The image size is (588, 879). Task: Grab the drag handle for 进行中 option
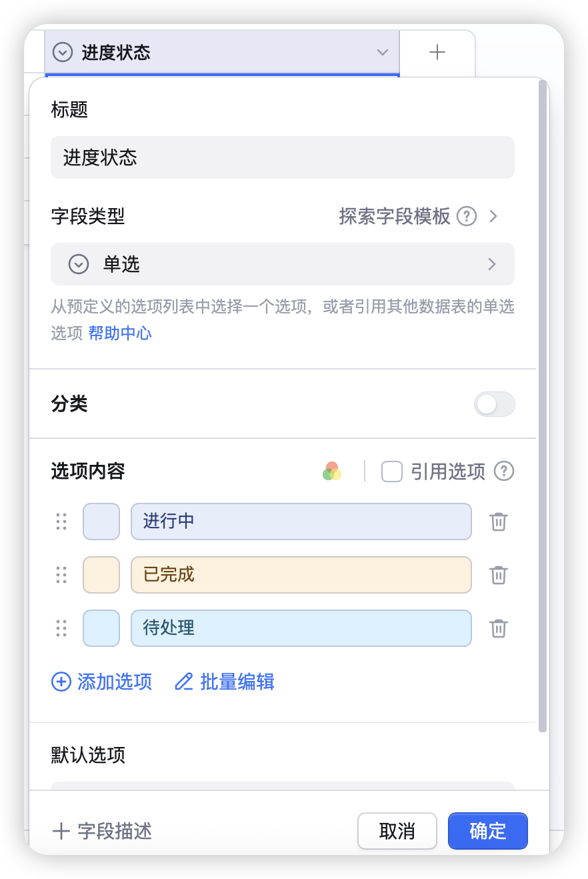[61, 522]
